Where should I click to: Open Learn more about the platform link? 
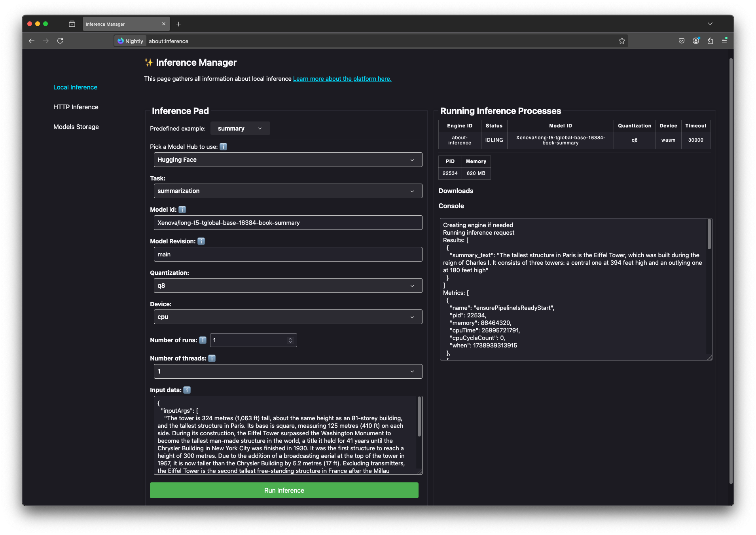[342, 78]
